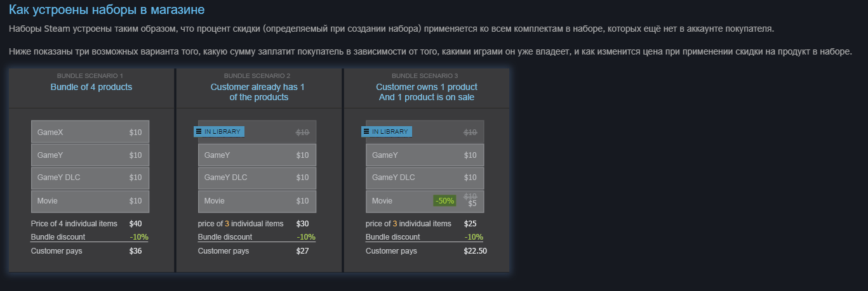
Task: Select the Movie row in scenario 1
Action: [90, 201]
